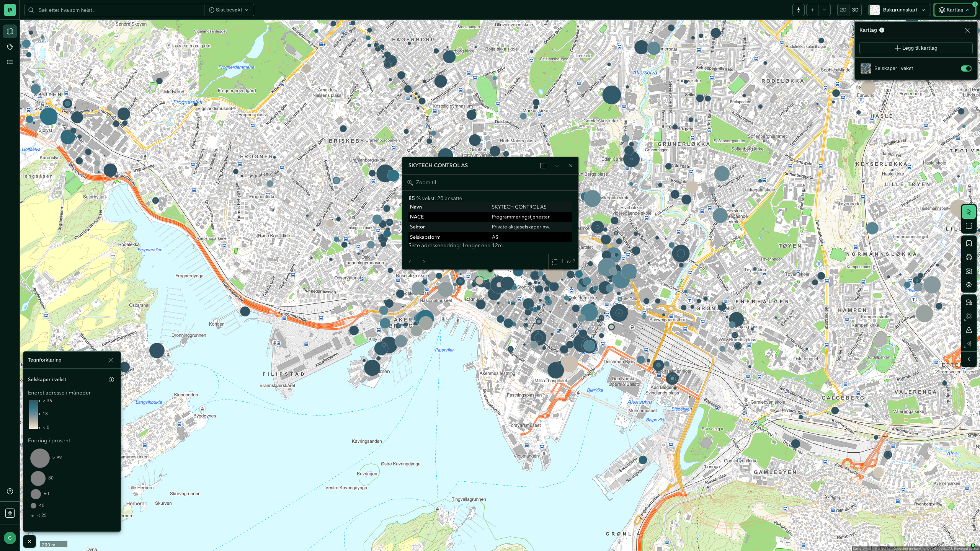Click Legg til kartlag button
The image size is (980, 551).
pyautogui.click(x=916, y=48)
